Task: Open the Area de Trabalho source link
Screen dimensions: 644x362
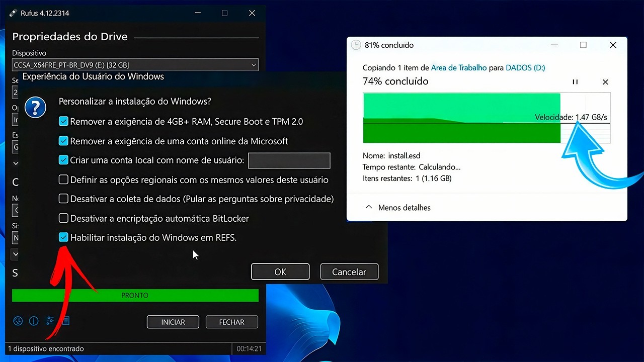Action: pyautogui.click(x=459, y=67)
